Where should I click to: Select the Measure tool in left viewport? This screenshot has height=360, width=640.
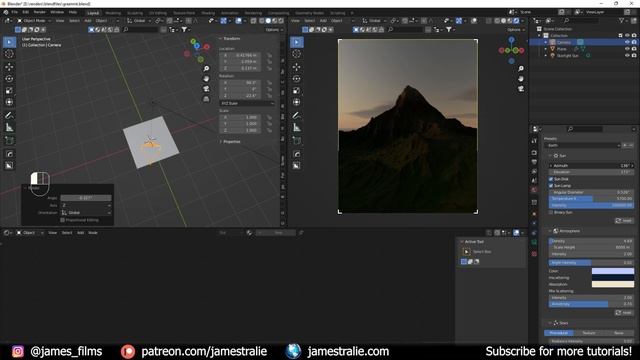pos(9,128)
